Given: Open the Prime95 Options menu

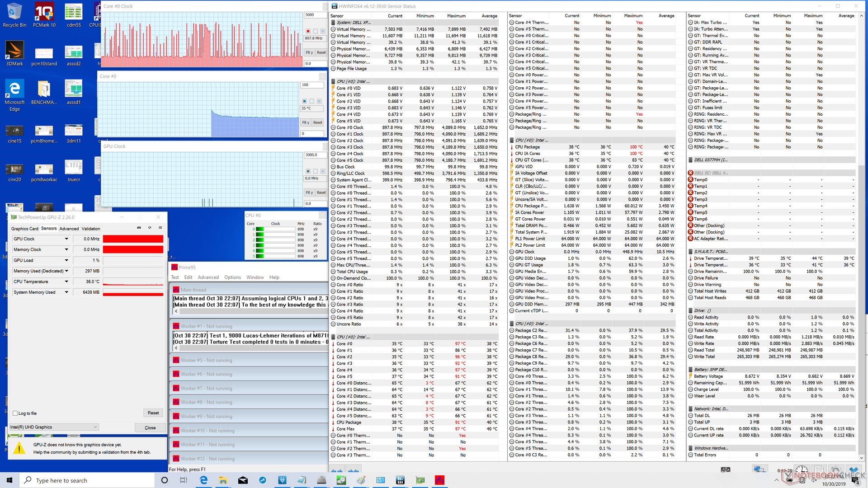Looking at the screenshot, I should coord(232,277).
